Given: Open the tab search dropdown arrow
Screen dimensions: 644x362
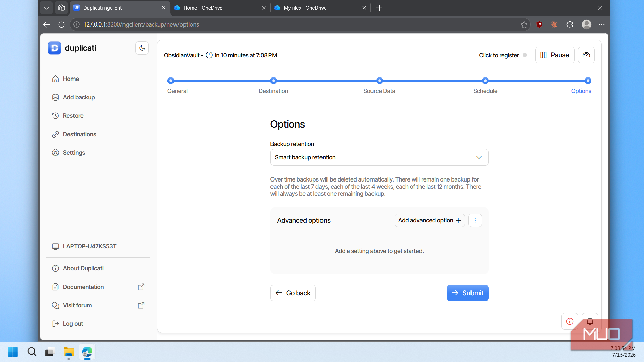Looking at the screenshot, I should (46, 8).
